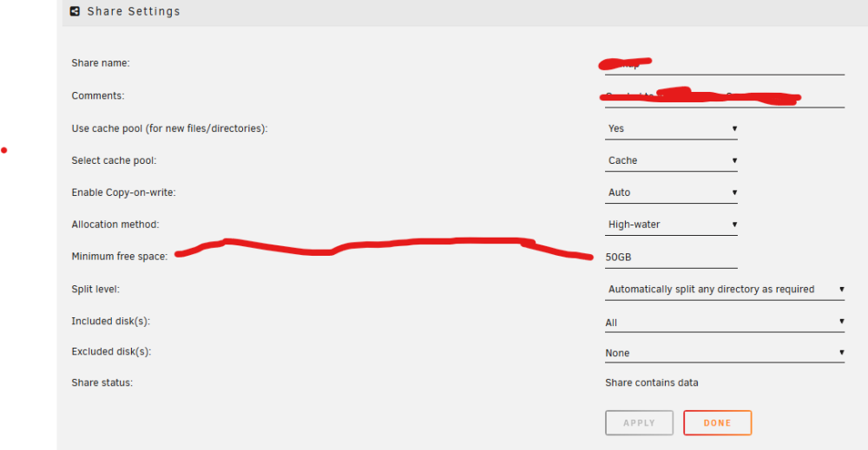
Task: Open the Included disk(s) dropdown
Action: [725, 323]
